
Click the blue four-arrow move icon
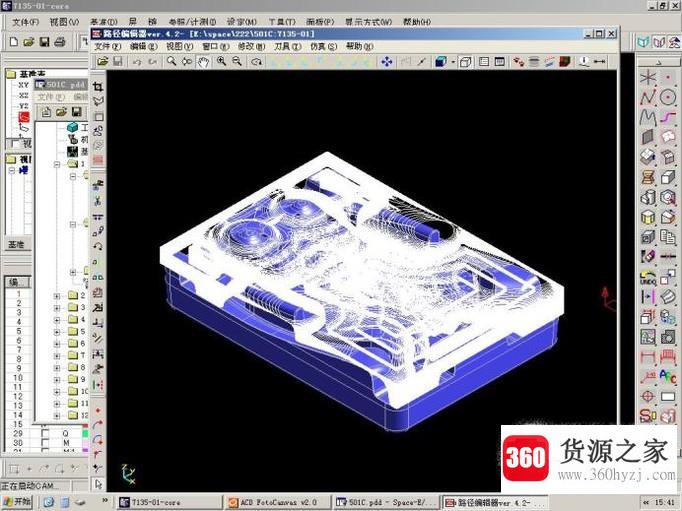point(386,62)
